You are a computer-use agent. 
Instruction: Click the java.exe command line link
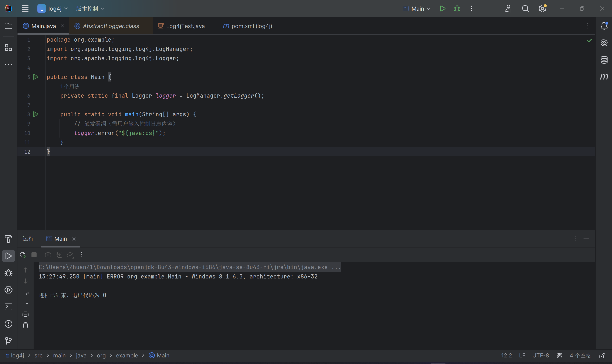(190, 267)
